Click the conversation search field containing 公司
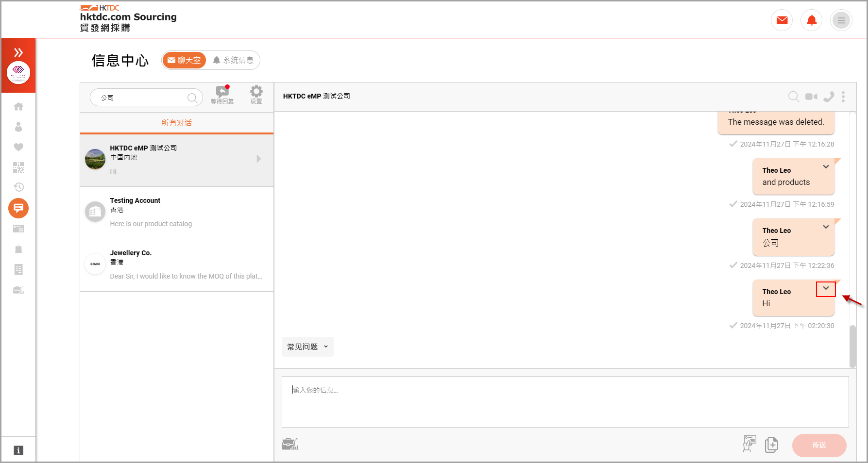This screenshot has height=463, width=868. coord(146,98)
